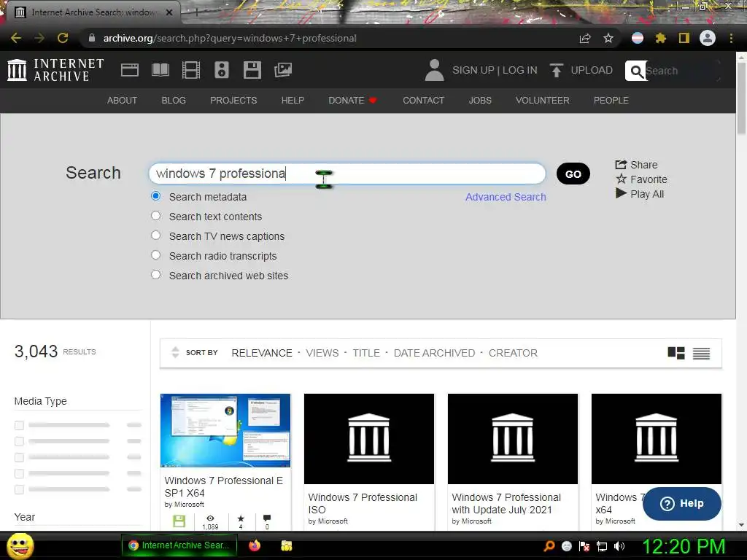Switch to tile grid view icon
747x560 pixels.
click(x=676, y=353)
